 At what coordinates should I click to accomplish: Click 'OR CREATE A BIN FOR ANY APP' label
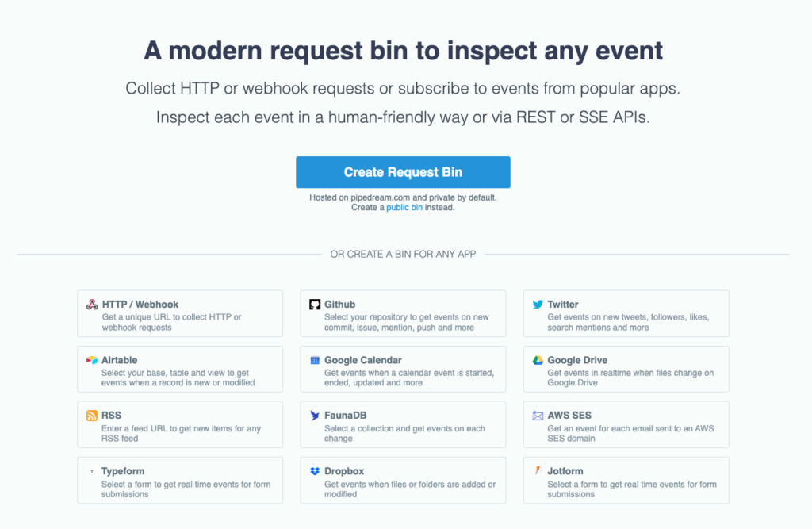403,255
